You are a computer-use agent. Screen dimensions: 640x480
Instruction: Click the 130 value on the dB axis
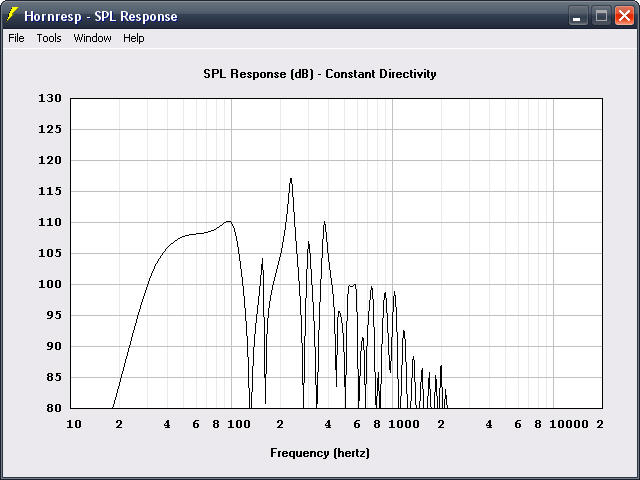click(x=50, y=98)
